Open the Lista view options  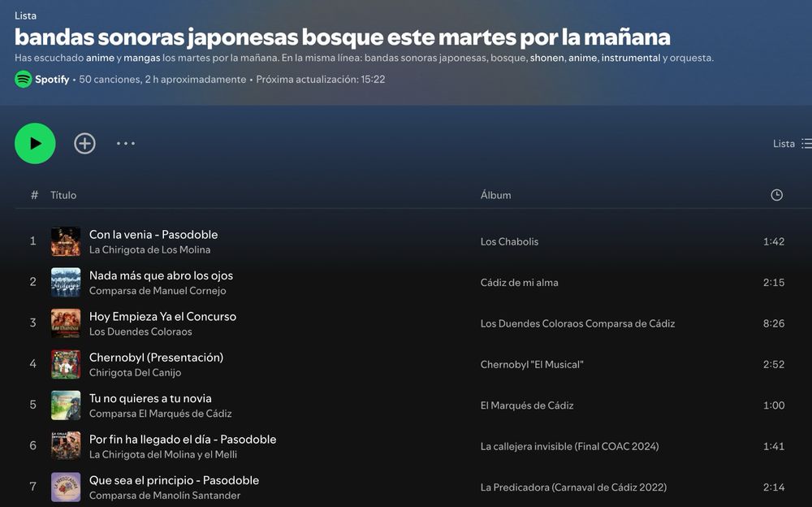(792, 144)
